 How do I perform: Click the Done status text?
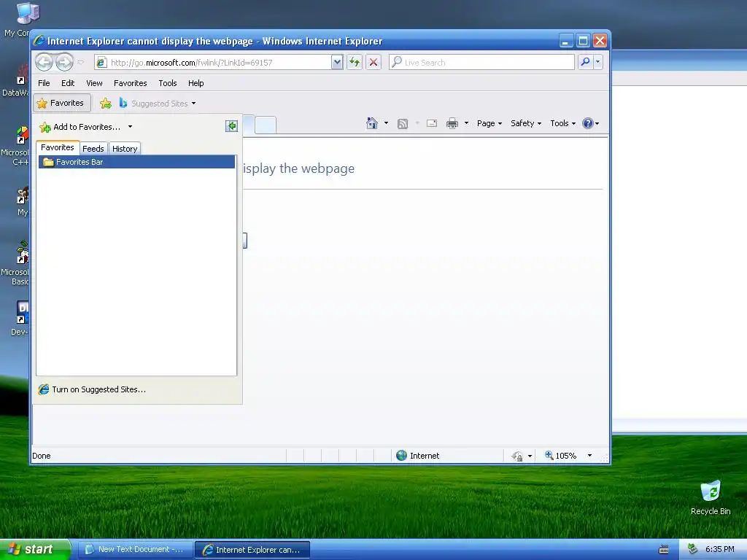pyautogui.click(x=42, y=456)
